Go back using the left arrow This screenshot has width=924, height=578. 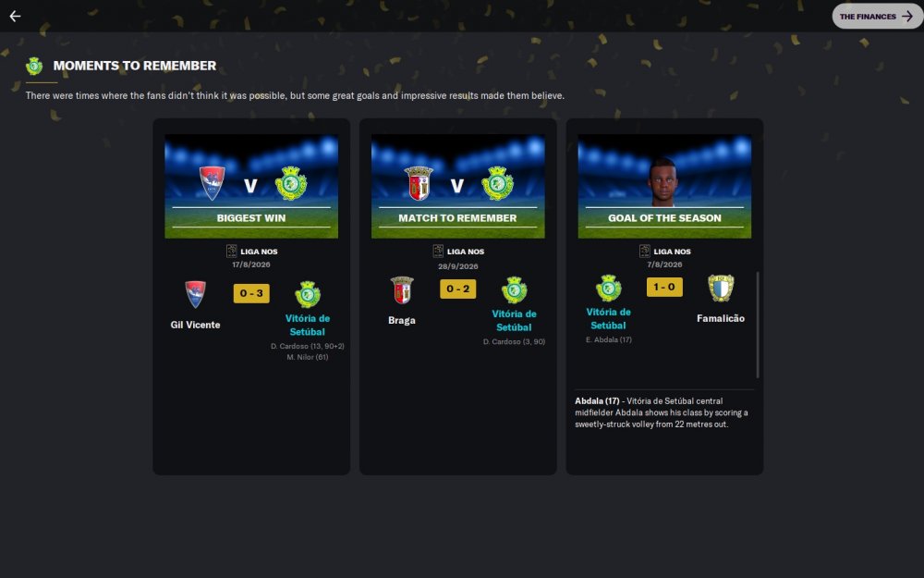pyautogui.click(x=16, y=16)
